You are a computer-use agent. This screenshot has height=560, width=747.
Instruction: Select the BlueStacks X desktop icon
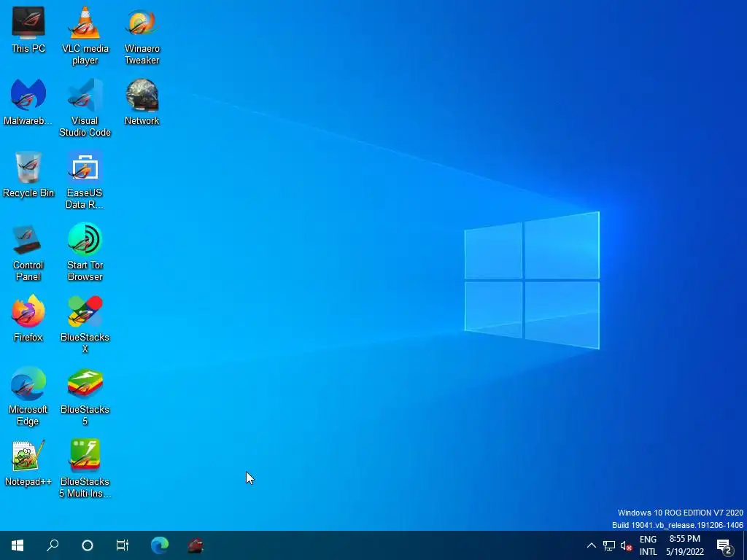85,324
